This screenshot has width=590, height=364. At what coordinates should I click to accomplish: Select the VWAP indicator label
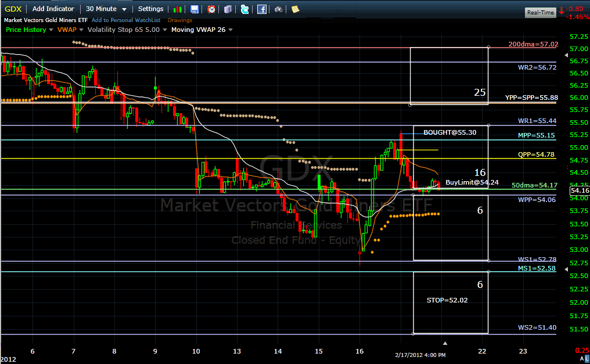pos(67,30)
